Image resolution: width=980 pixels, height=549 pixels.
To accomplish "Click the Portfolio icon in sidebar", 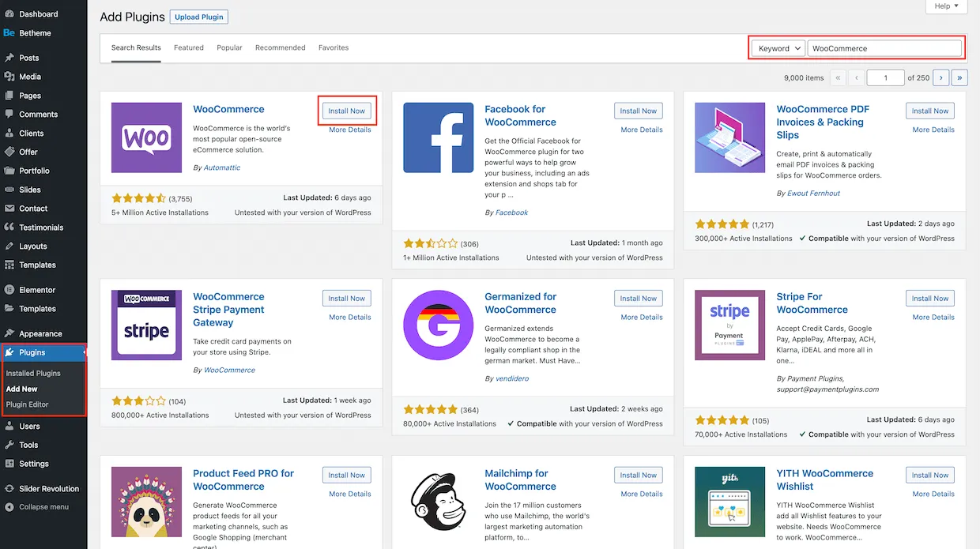I will [9, 171].
